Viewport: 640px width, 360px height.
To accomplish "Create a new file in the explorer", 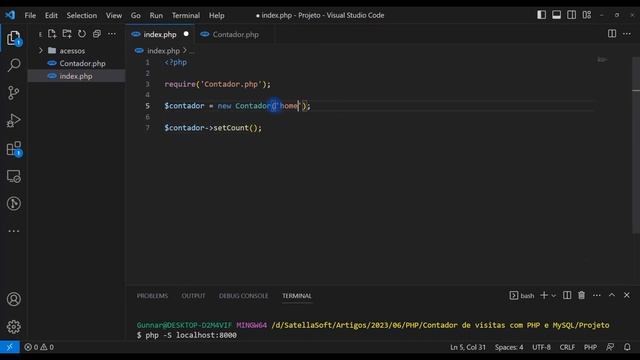I will click(x=52, y=34).
